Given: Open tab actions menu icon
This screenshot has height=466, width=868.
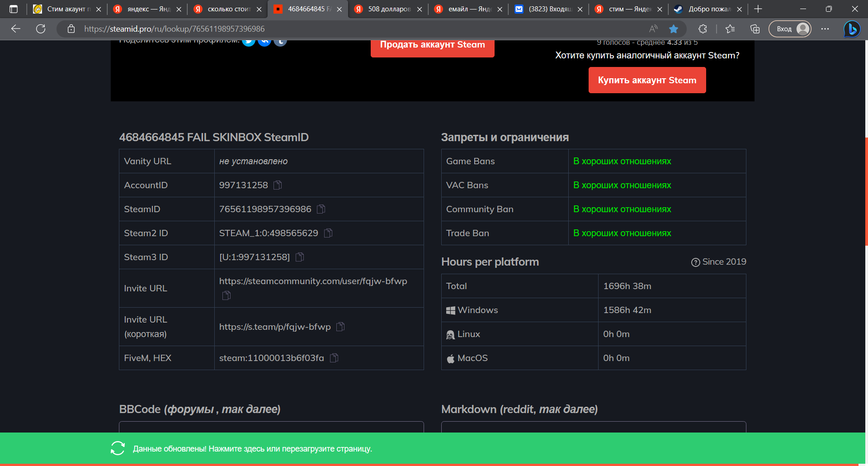Looking at the screenshot, I should pyautogui.click(x=14, y=9).
